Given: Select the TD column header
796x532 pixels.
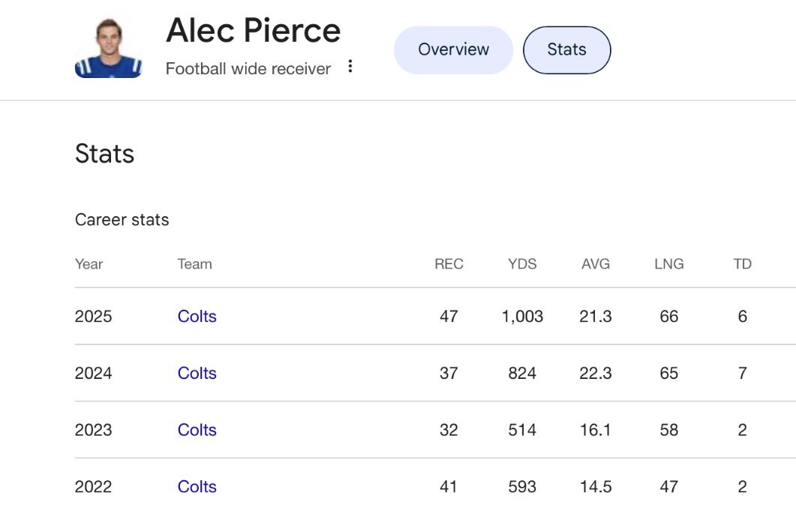Looking at the screenshot, I should tap(742, 264).
